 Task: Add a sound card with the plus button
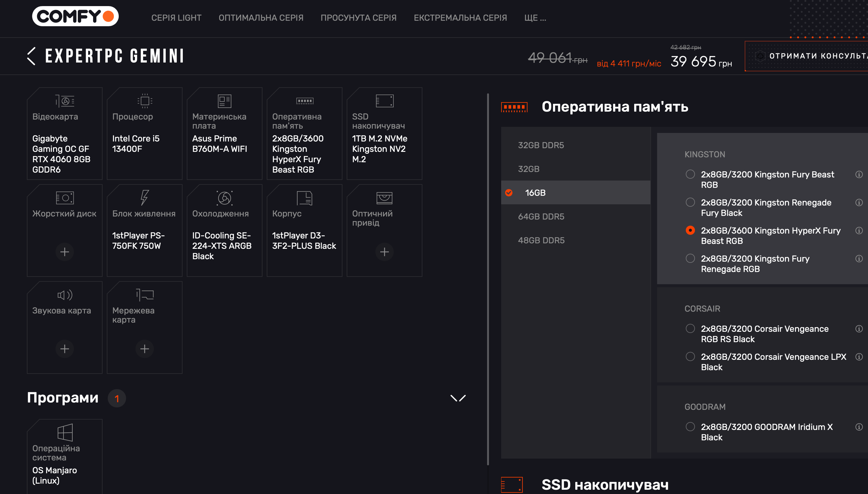point(64,349)
